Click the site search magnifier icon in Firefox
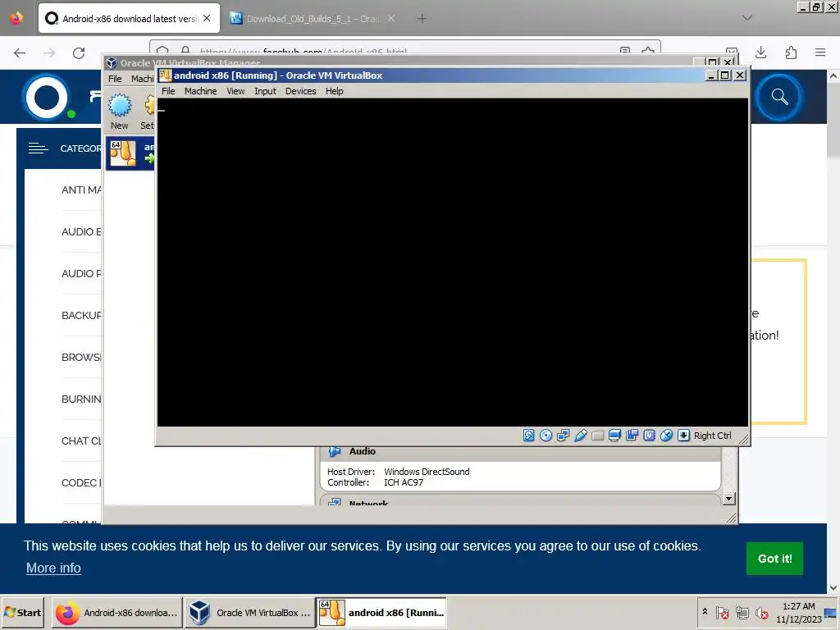This screenshot has width=840, height=630. 779,97
